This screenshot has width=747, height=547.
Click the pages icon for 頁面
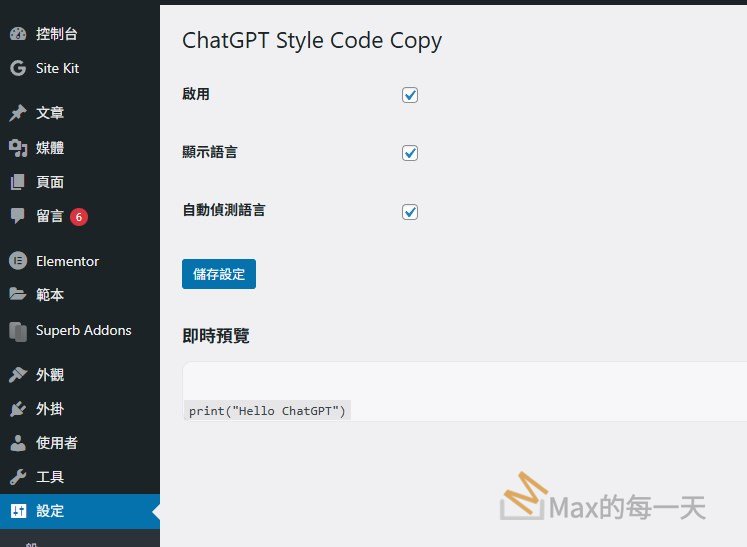(x=17, y=182)
